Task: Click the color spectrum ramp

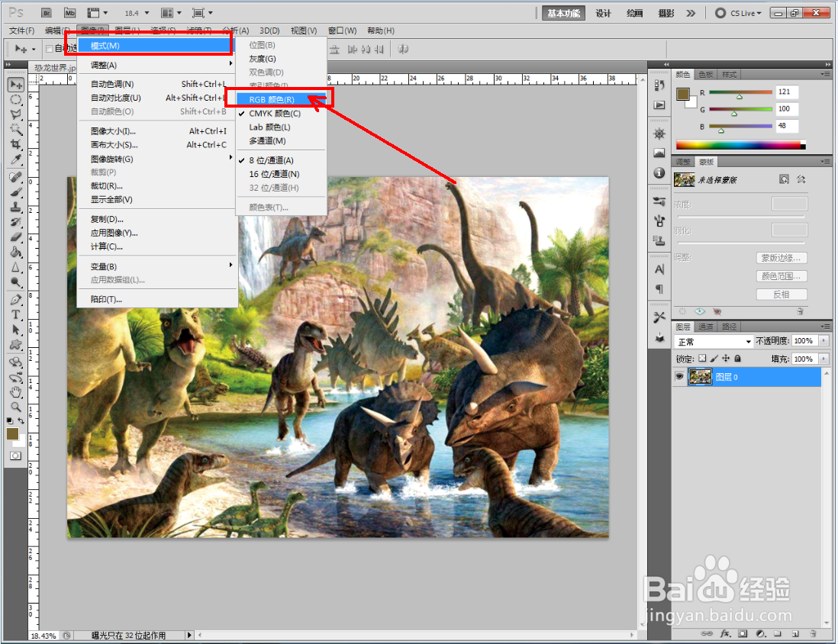Action: [x=740, y=145]
